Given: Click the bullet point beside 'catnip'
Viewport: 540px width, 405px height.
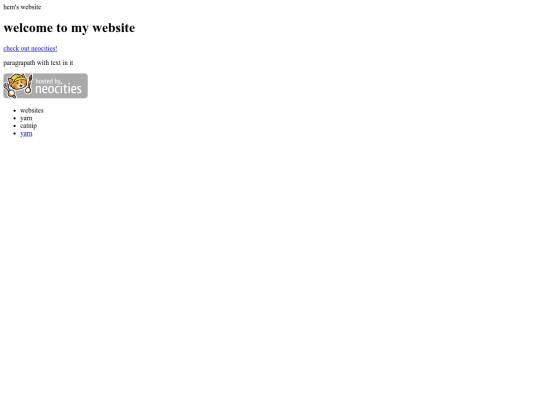Looking at the screenshot, I should click(14, 126).
